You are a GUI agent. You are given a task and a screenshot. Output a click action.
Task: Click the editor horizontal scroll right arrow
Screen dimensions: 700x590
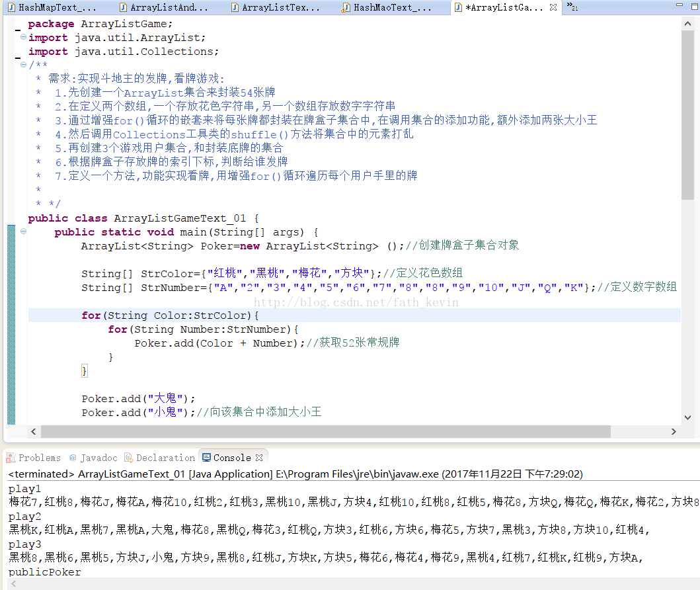(674, 431)
